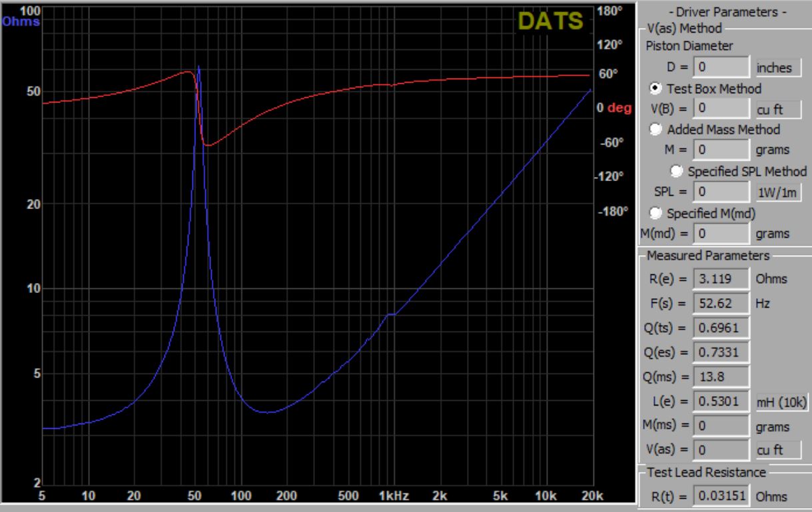
Task: Click the R(t) test lead resistance 0.03151
Action: (x=721, y=496)
